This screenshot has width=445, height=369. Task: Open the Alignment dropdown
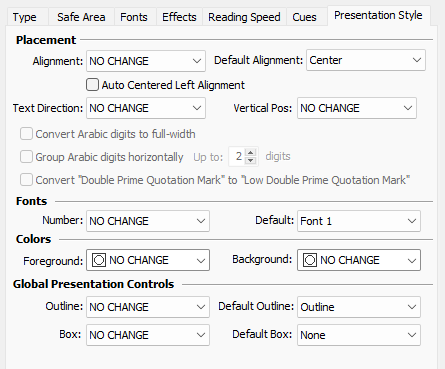pos(146,61)
